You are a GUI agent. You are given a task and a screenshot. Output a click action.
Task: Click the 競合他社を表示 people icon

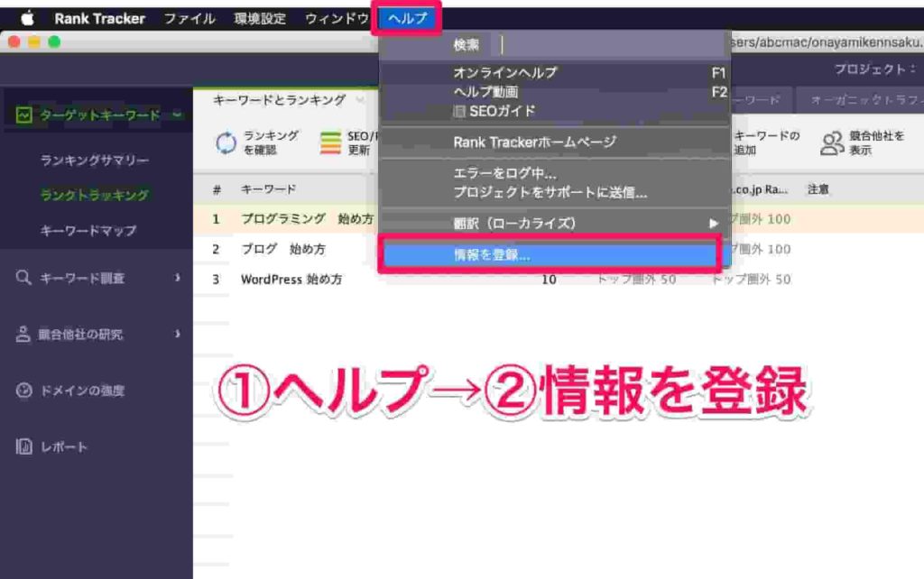[832, 143]
